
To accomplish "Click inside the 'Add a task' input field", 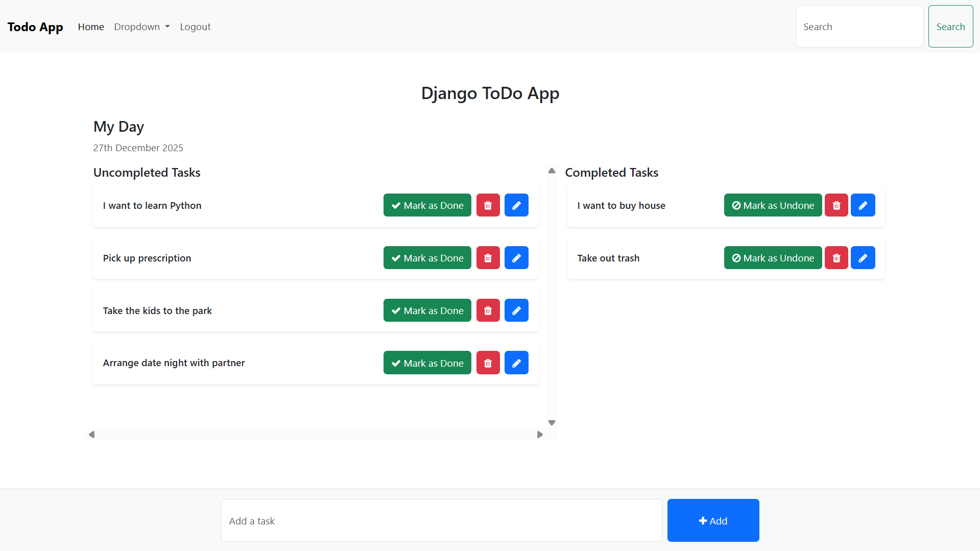I will coord(441,520).
